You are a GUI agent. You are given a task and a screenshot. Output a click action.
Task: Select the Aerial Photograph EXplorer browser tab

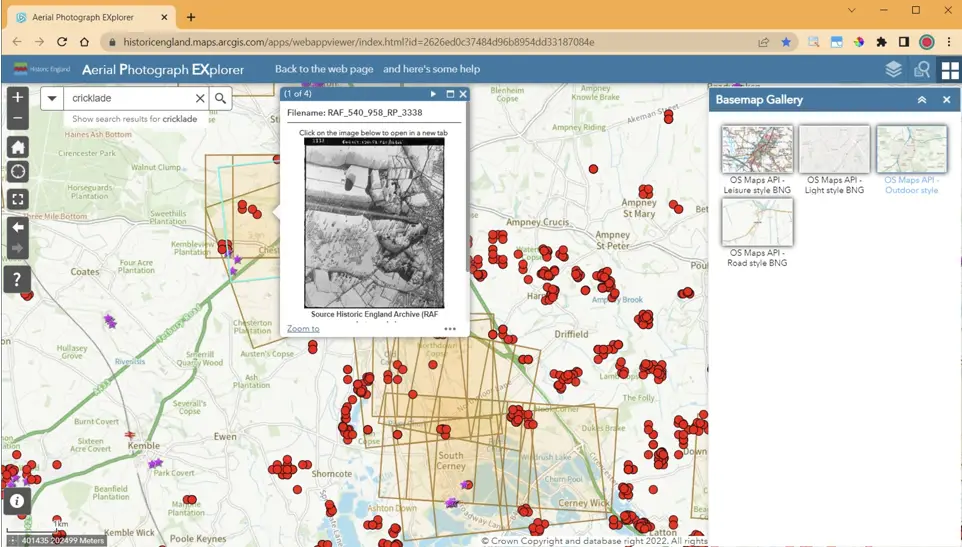pos(91,17)
